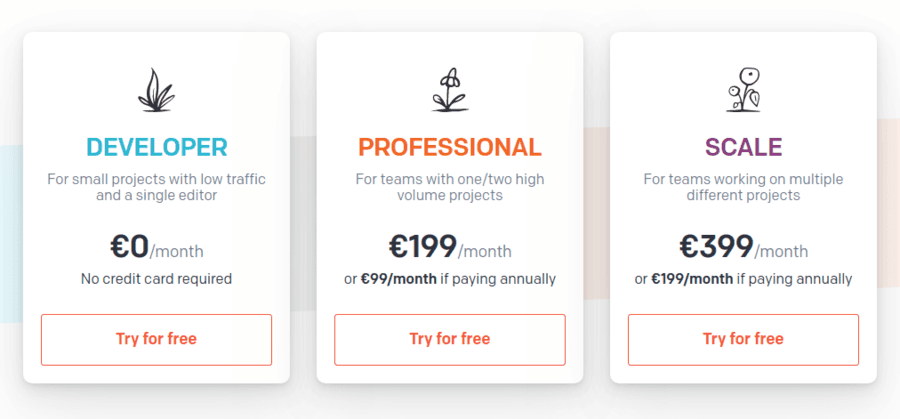Click Try for free under Developer plan

coord(156,339)
